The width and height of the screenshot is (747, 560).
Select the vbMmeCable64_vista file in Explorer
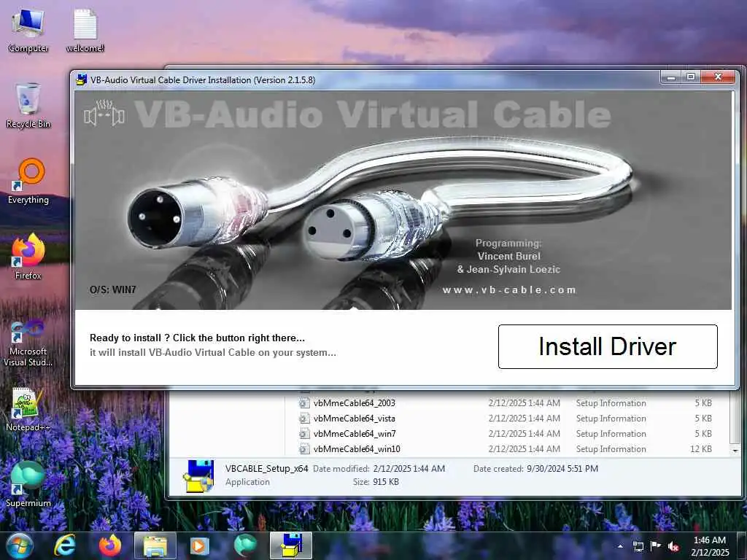355,418
